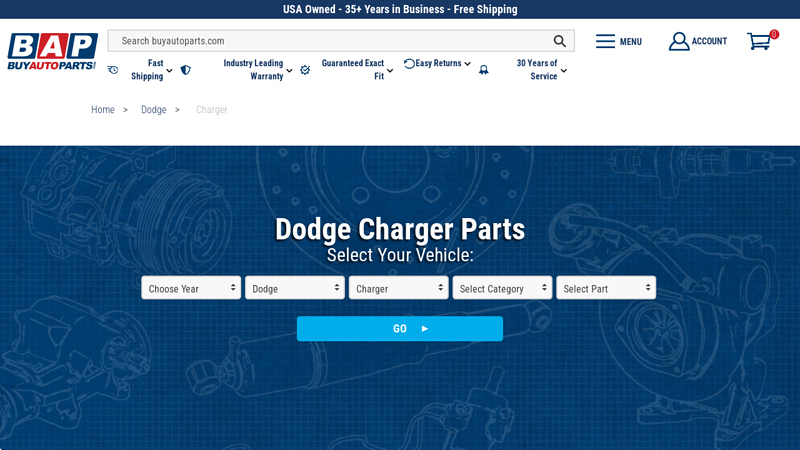Open the Charger model dropdown
Viewport: 800px width, 450px height.
(398, 288)
